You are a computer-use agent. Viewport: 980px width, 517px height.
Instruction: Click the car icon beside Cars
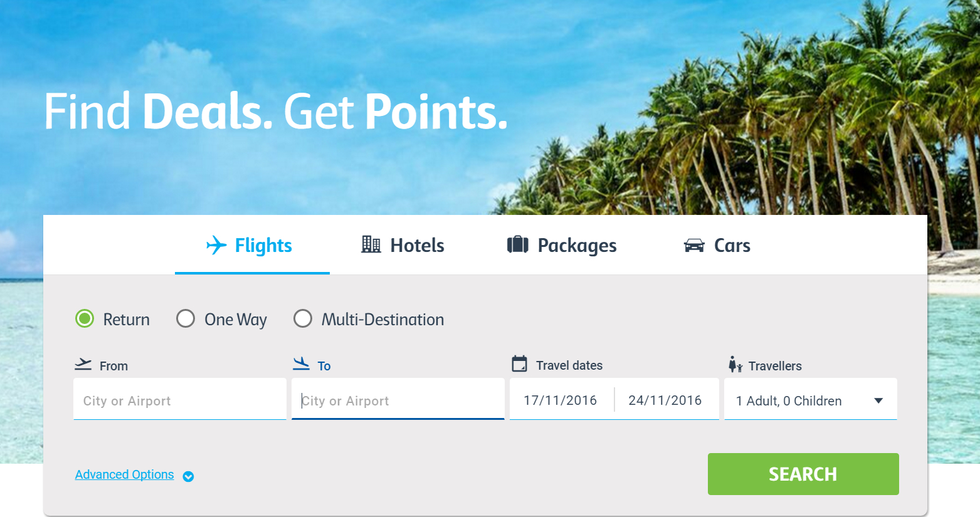(693, 245)
